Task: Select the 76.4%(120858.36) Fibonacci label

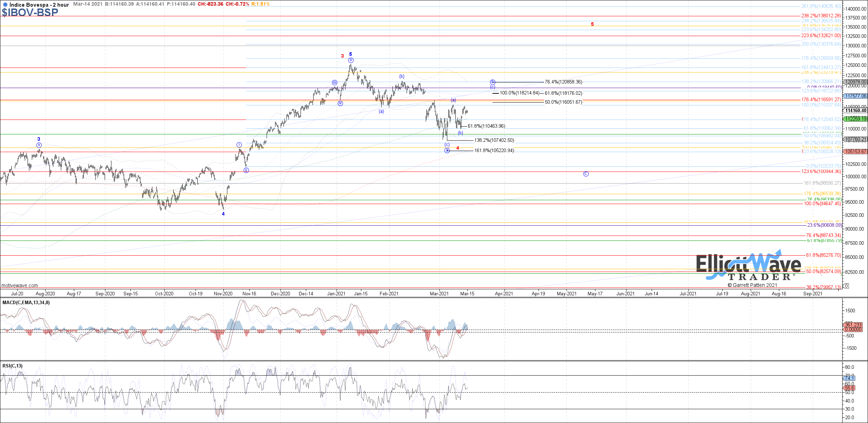Action: point(563,82)
